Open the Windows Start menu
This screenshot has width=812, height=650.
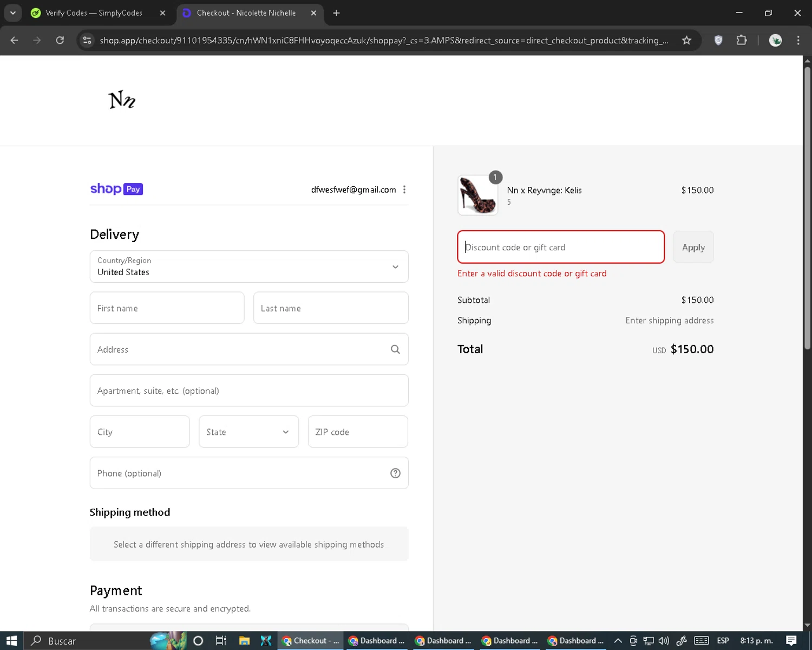pos(12,641)
